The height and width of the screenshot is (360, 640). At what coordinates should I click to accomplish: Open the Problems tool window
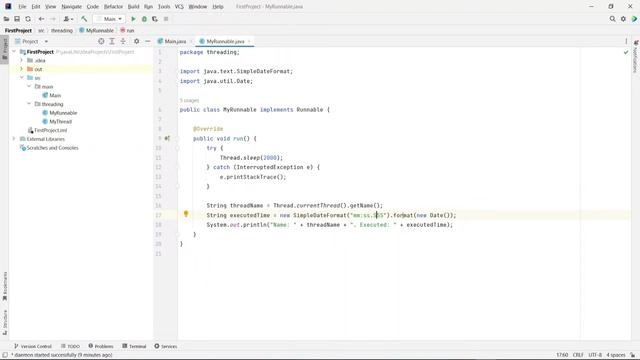[101, 346]
